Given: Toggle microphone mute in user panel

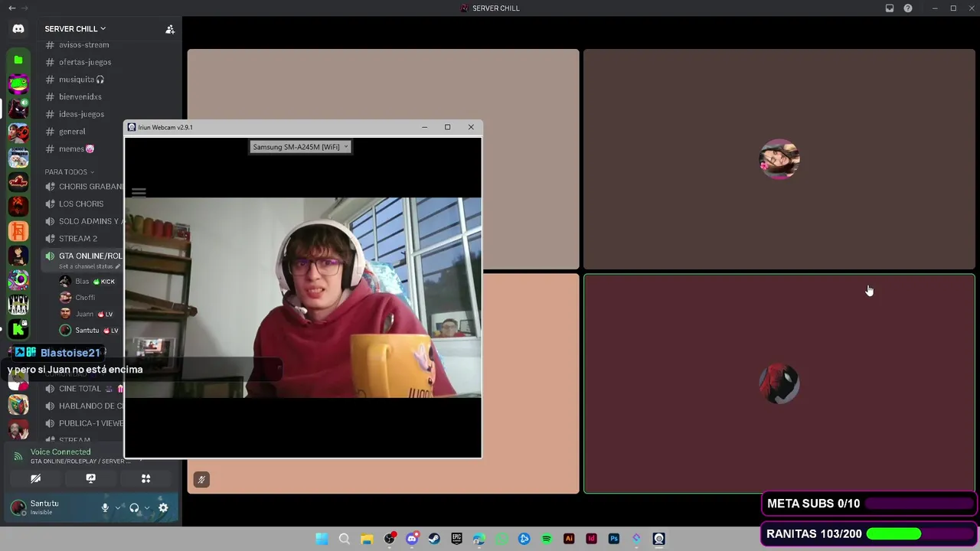Looking at the screenshot, I should point(105,507).
